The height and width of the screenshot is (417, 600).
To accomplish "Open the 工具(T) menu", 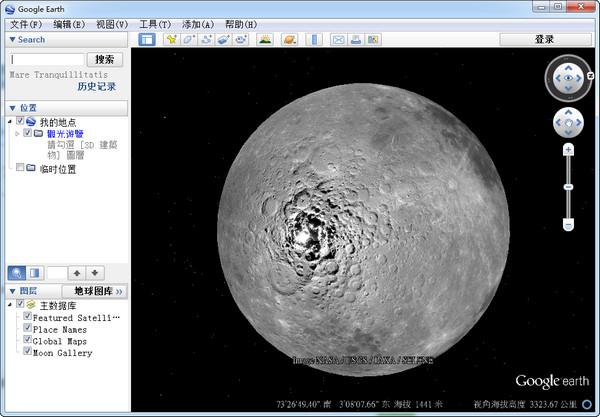I will click(x=153, y=23).
